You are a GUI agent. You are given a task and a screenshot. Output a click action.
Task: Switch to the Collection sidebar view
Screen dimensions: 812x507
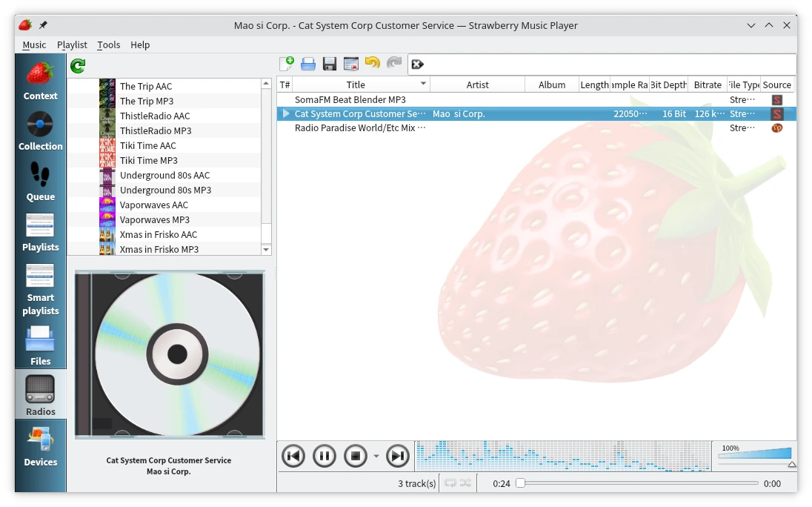point(40,131)
